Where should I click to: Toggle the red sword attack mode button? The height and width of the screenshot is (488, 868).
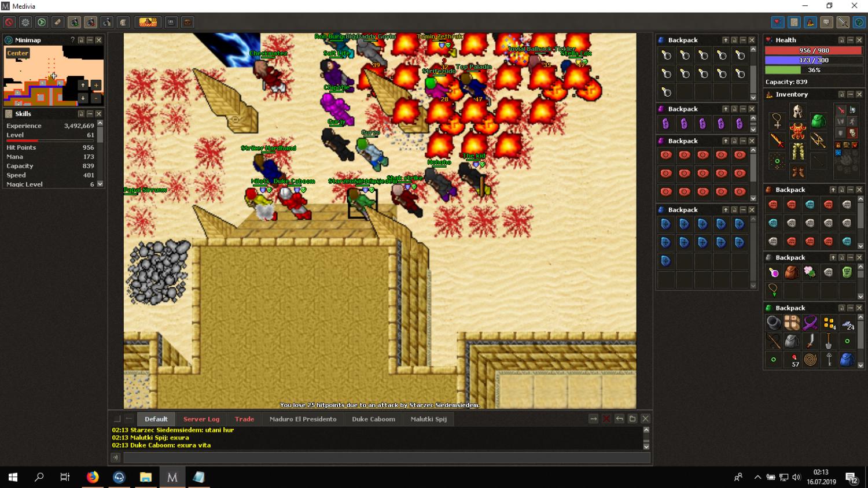841,110
